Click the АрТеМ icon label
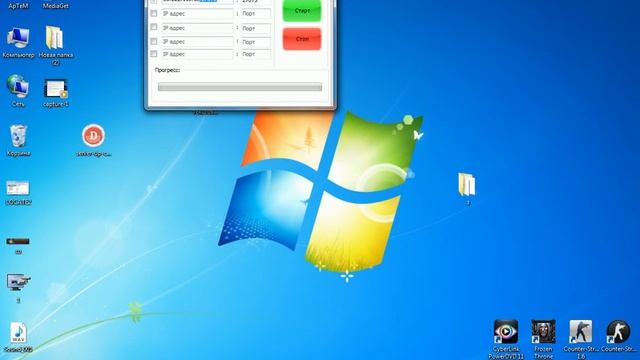This screenshot has height=360, width=640. pyautogui.click(x=18, y=6)
